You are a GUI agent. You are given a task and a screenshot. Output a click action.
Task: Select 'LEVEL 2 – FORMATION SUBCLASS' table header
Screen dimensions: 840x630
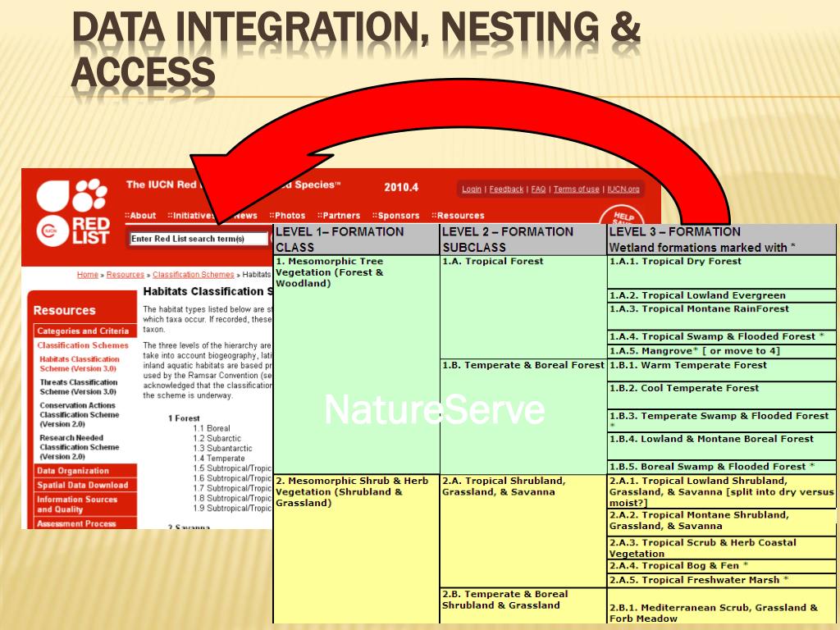pyautogui.click(x=523, y=240)
